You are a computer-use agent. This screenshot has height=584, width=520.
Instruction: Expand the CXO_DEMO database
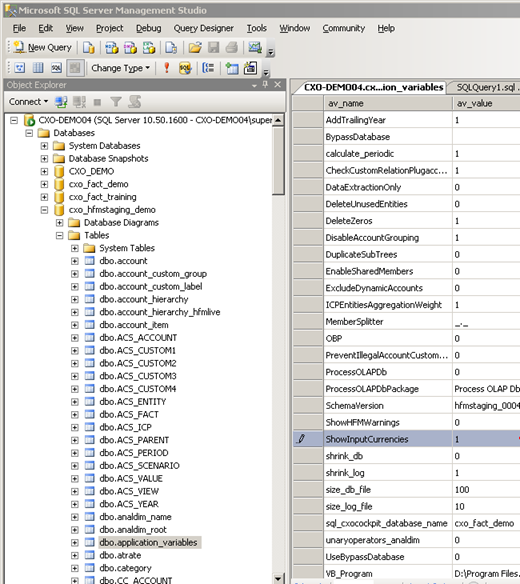(44, 171)
